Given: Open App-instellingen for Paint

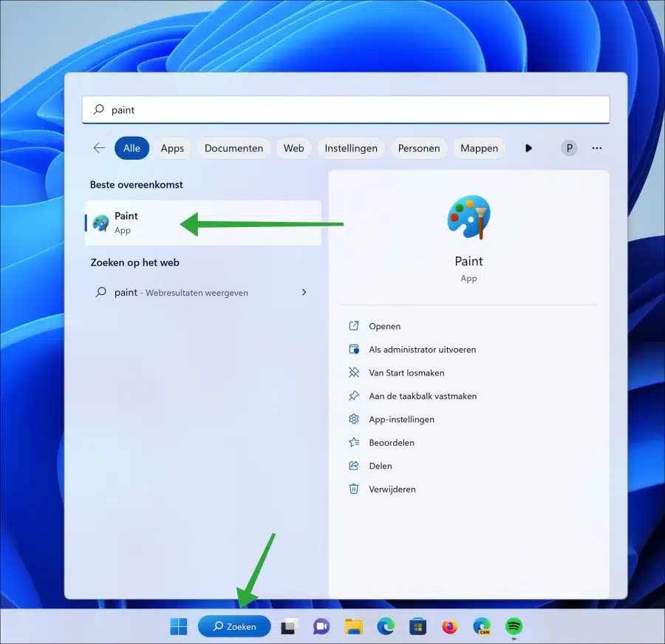Looking at the screenshot, I should tap(401, 419).
